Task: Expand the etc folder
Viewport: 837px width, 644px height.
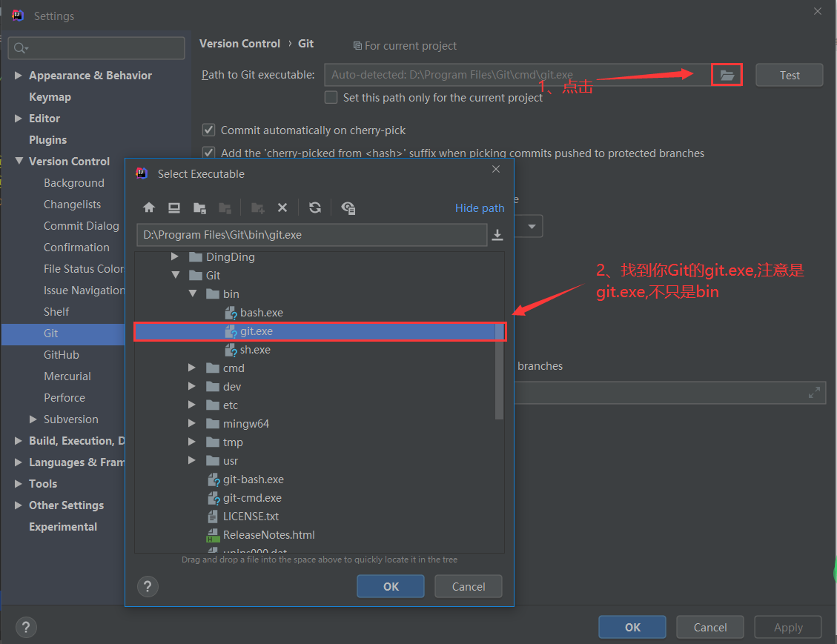Action: coord(191,405)
